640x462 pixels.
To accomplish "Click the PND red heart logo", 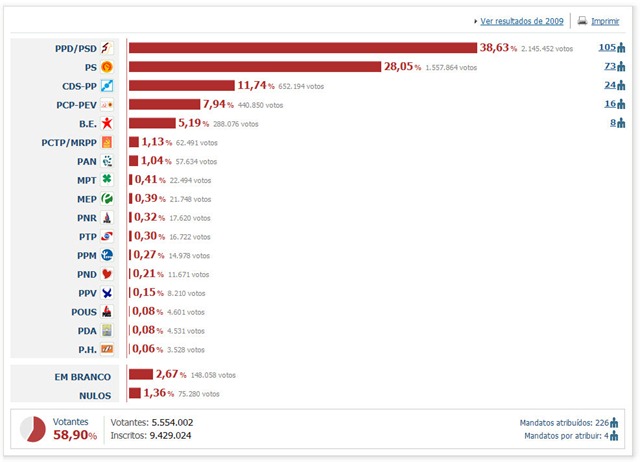I will (107, 274).
